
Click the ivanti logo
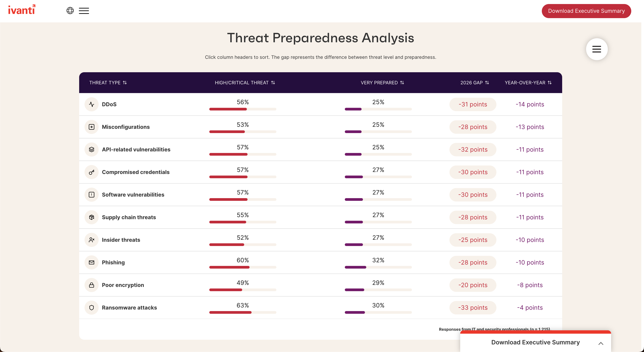[x=21, y=9]
